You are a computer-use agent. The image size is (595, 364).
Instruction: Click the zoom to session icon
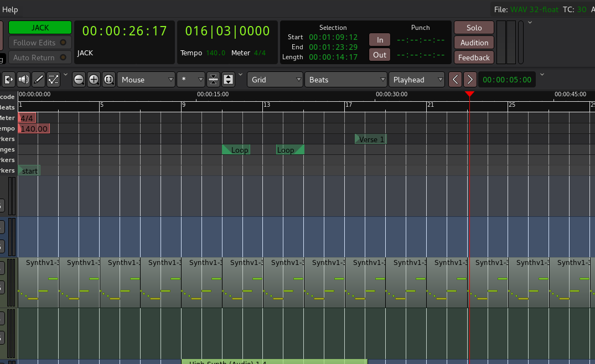[108, 80]
